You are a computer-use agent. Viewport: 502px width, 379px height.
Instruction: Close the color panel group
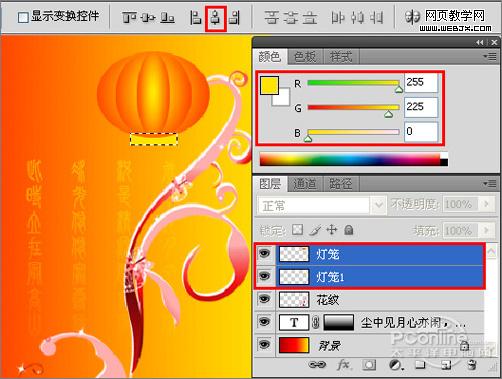tap(494, 43)
